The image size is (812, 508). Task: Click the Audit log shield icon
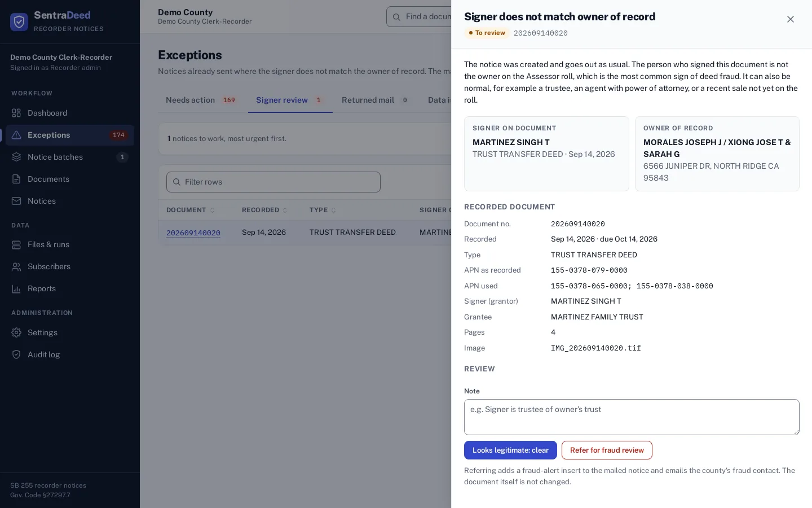pyautogui.click(x=16, y=354)
